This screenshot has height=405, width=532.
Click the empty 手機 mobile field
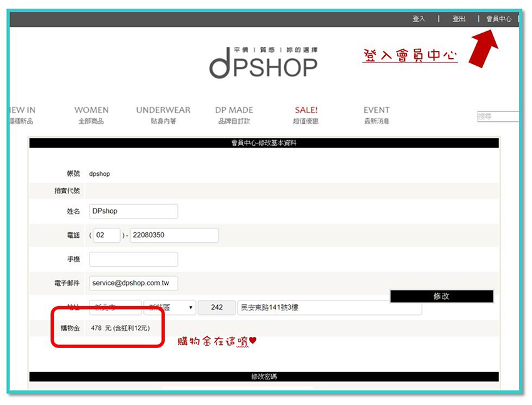point(133,259)
